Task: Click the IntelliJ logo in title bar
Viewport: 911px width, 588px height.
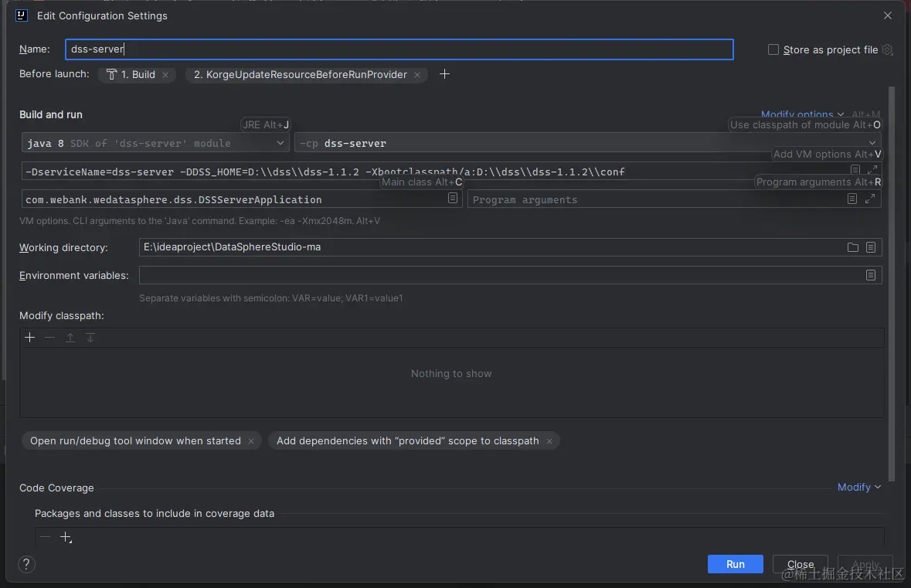Action: 22,15
